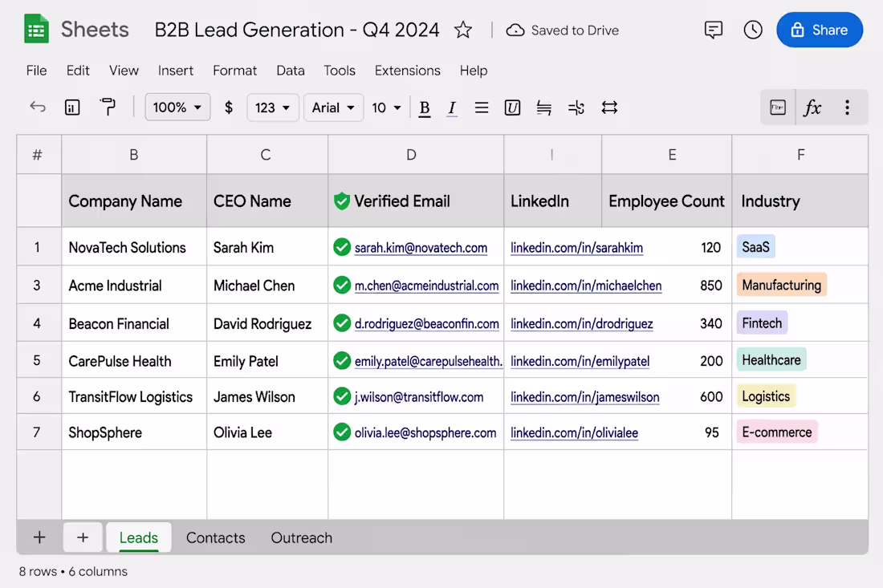The image size is (883, 588).
Task: Click the Manufacturing industry chip
Action: click(782, 285)
